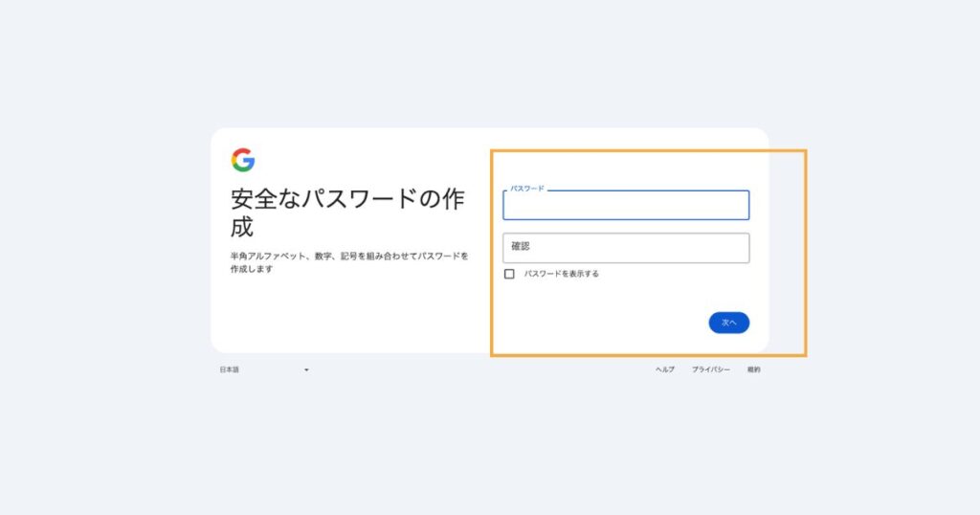Open the 日本語 language dropdown
Image resolution: width=980 pixels, height=515 pixels.
click(x=264, y=370)
